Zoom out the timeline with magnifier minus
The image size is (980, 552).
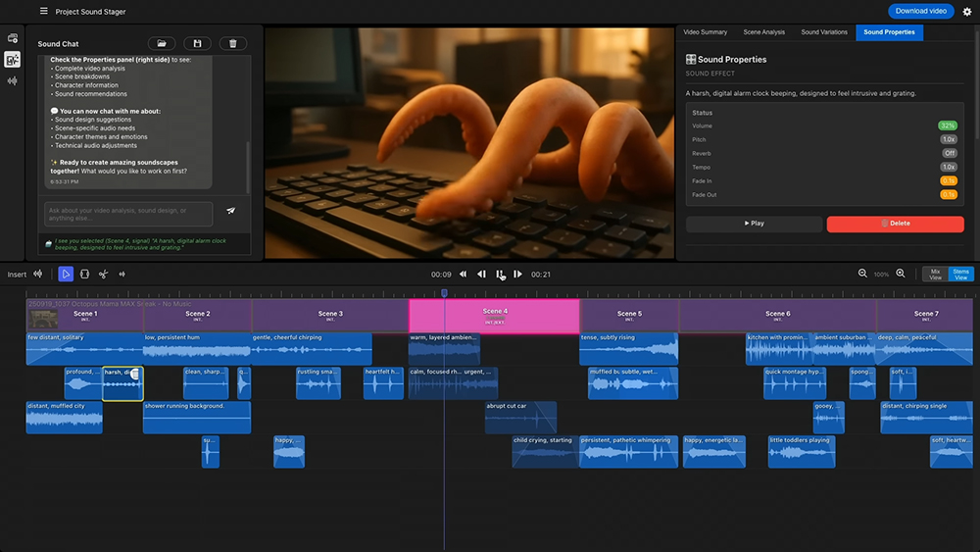click(x=862, y=274)
